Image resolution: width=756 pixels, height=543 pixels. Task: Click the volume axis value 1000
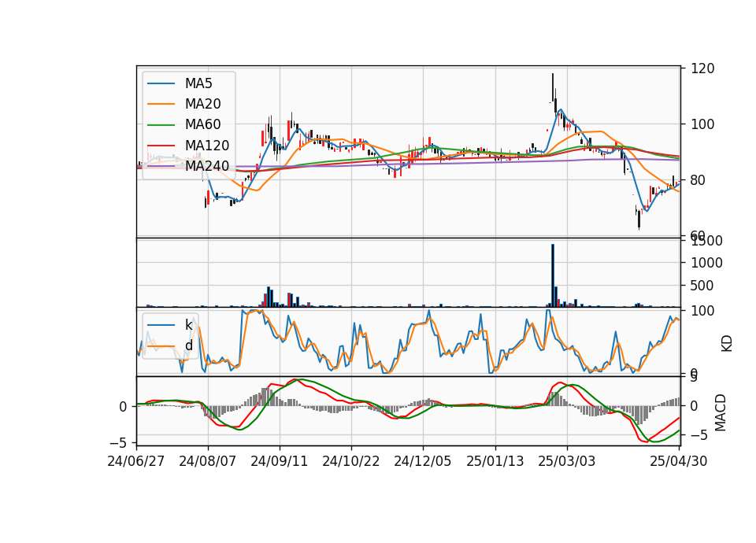coord(707,263)
